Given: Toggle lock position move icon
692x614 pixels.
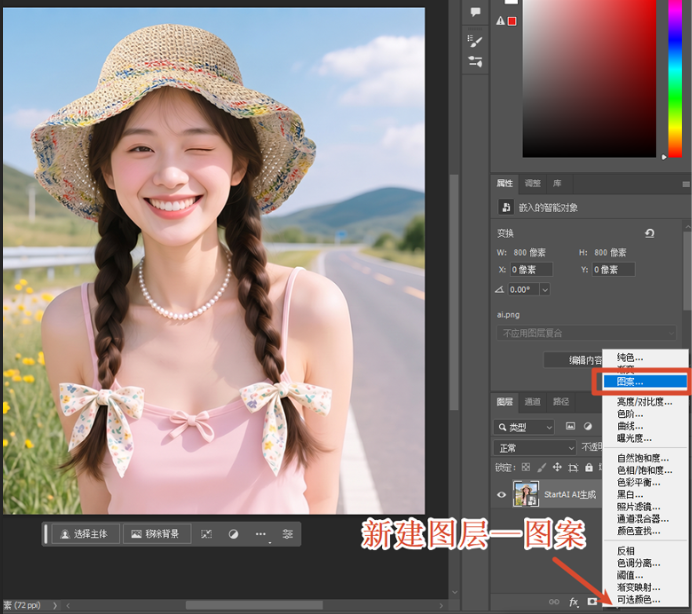Looking at the screenshot, I should click(x=557, y=467).
